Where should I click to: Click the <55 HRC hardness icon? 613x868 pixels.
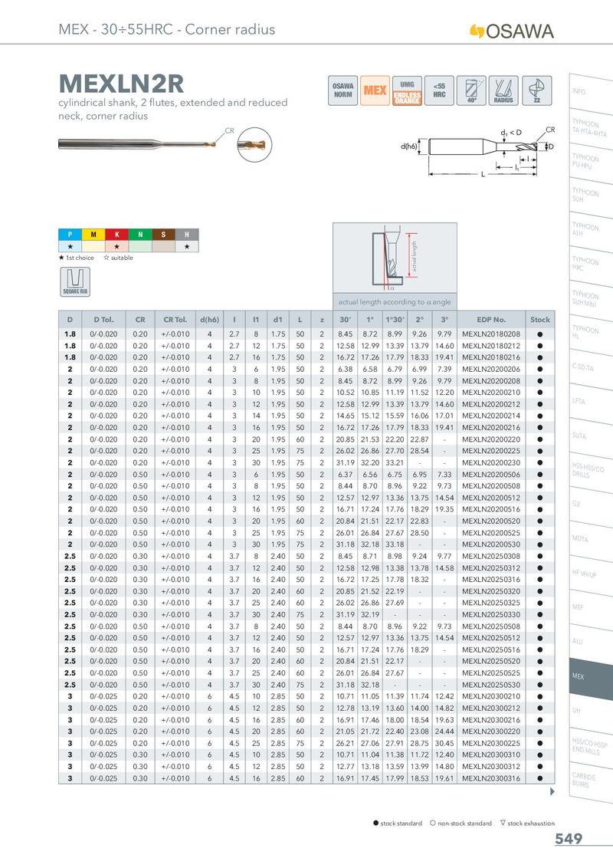tap(439, 90)
